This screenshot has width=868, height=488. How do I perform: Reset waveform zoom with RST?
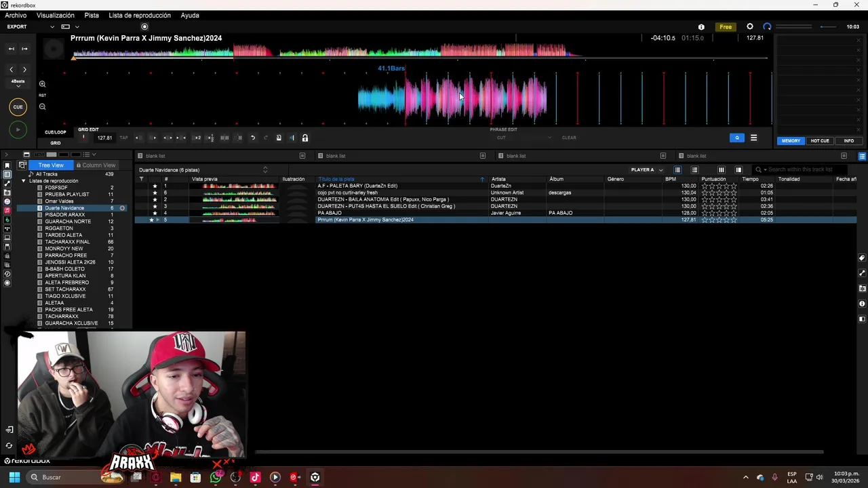(42, 96)
